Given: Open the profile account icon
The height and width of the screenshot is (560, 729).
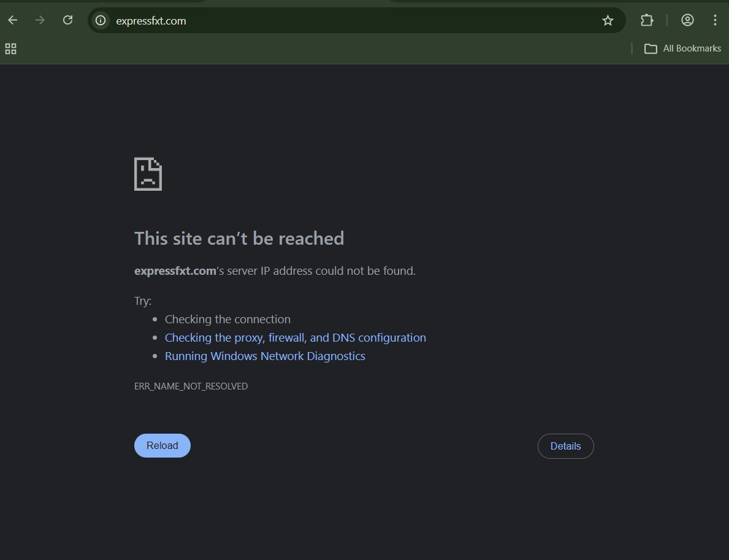Looking at the screenshot, I should [687, 20].
